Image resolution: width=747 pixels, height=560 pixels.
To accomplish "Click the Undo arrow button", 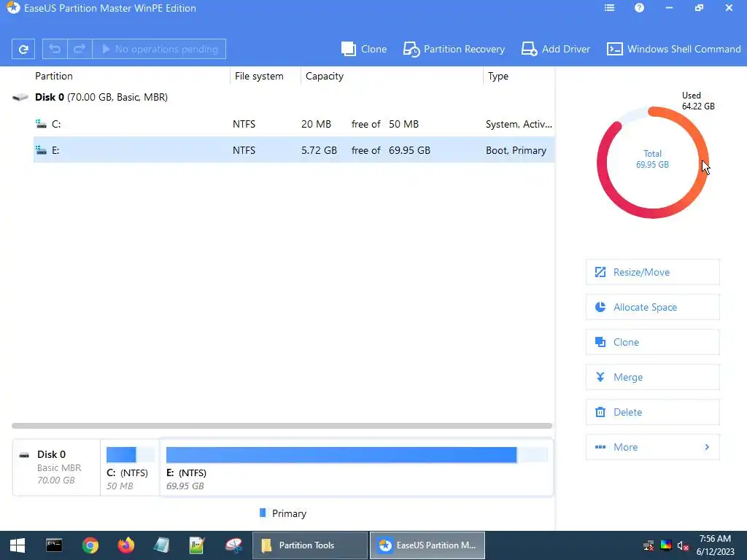I will point(55,49).
